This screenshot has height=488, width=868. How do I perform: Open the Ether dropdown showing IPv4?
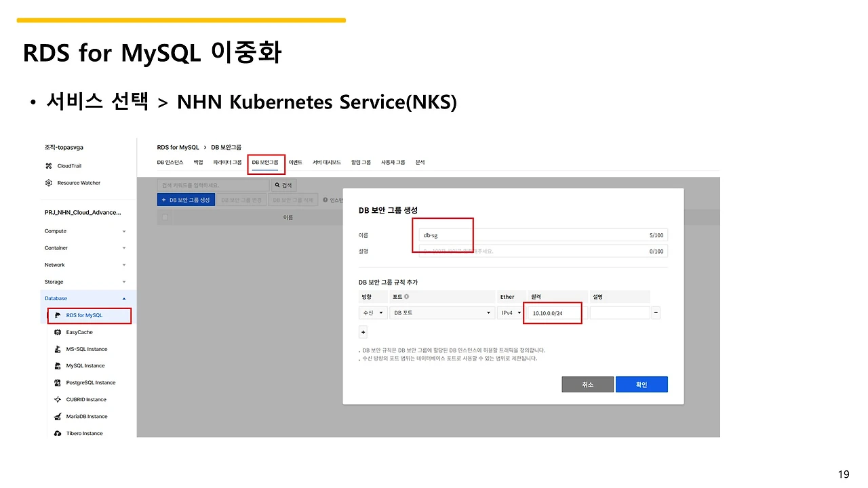click(511, 313)
